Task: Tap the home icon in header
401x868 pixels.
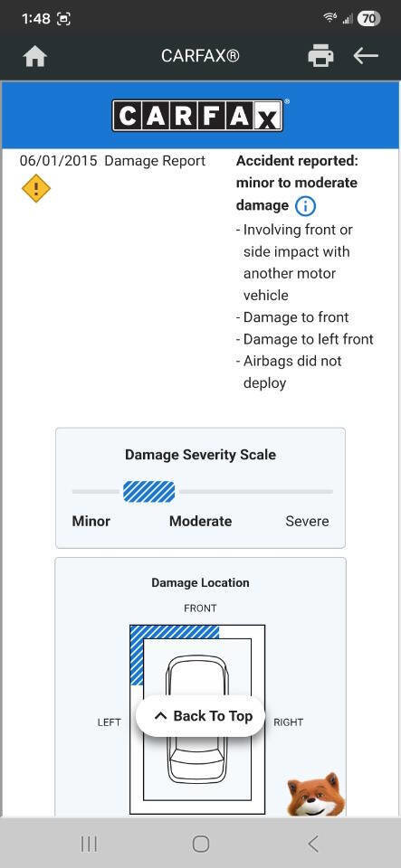Action: click(x=34, y=56)
